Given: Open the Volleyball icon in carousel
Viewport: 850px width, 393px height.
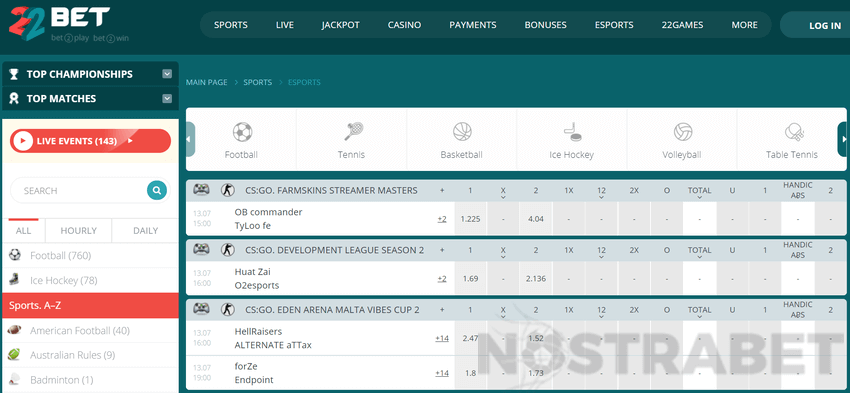Looking at the screenshot, I should 683,132.
